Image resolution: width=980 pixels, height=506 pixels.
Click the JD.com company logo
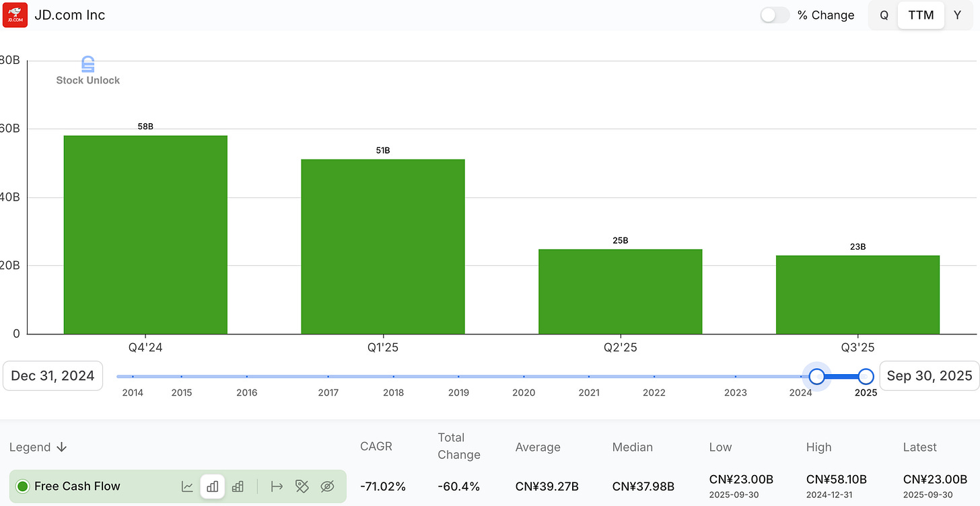tap(15, 15)
